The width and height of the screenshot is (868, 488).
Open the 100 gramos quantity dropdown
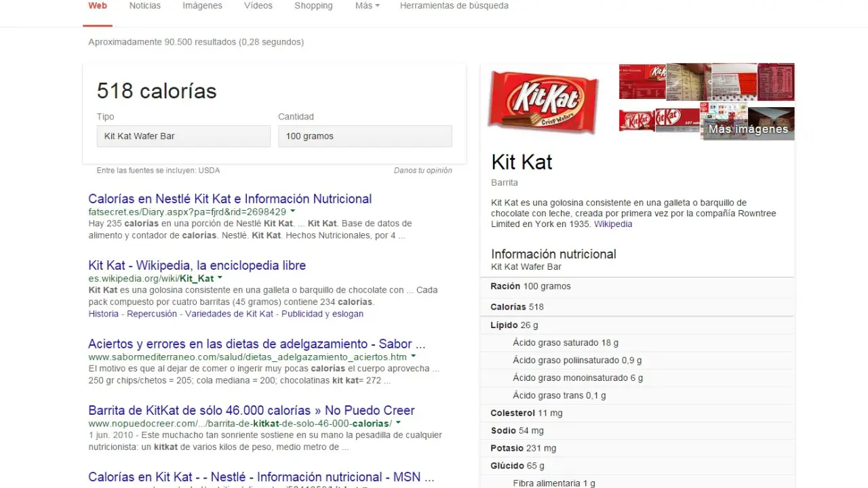pos(365,136)
